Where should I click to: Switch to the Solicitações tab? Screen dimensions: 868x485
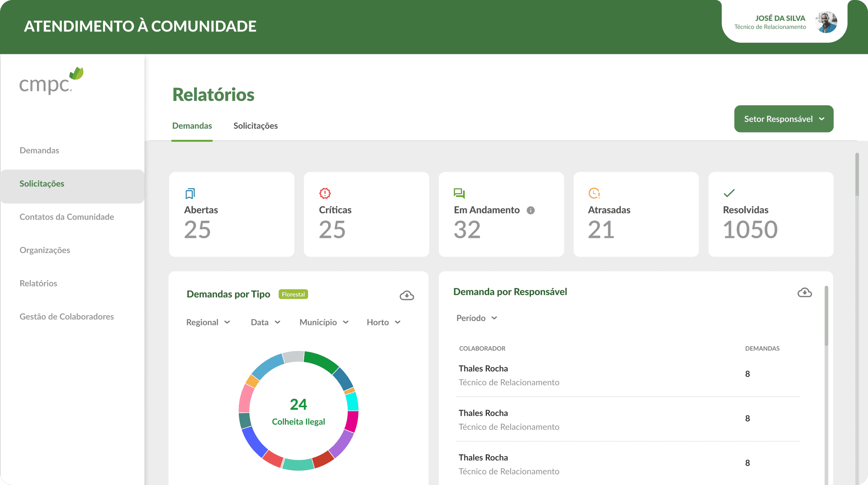[255, 126]
